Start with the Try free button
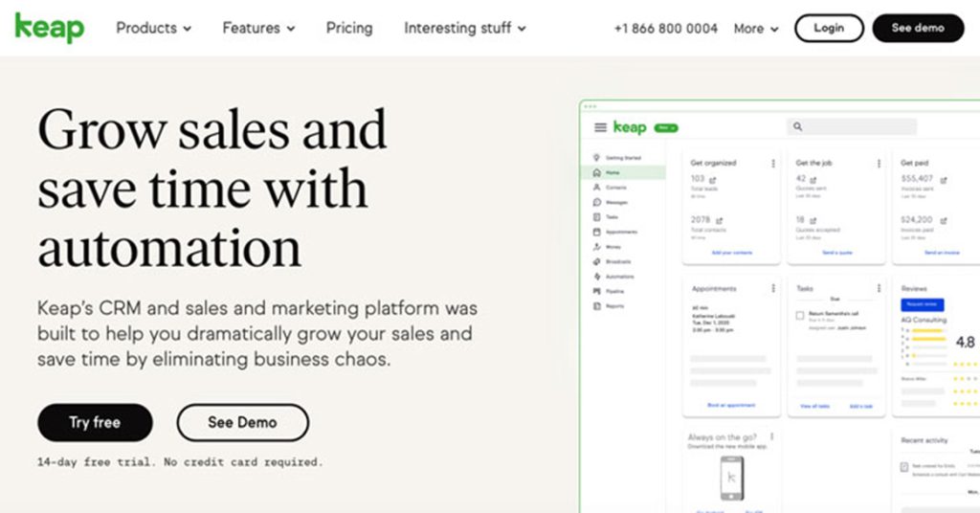This screenshot has height=513, width=980. point(95,422)
